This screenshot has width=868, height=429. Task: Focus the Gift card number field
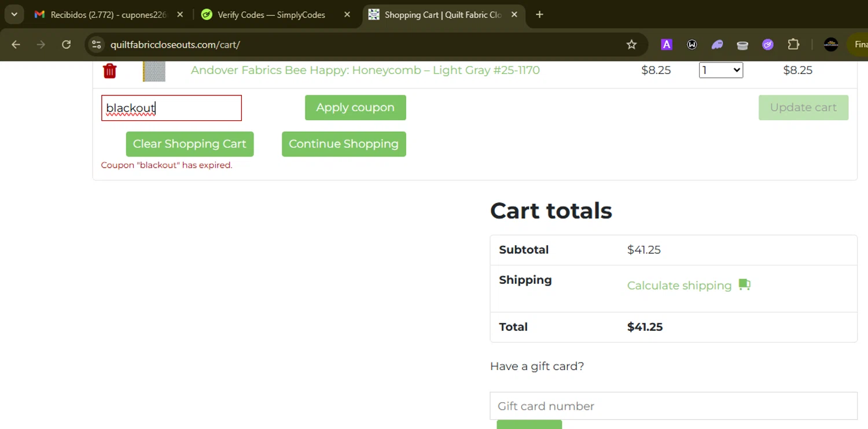point(674,406)
